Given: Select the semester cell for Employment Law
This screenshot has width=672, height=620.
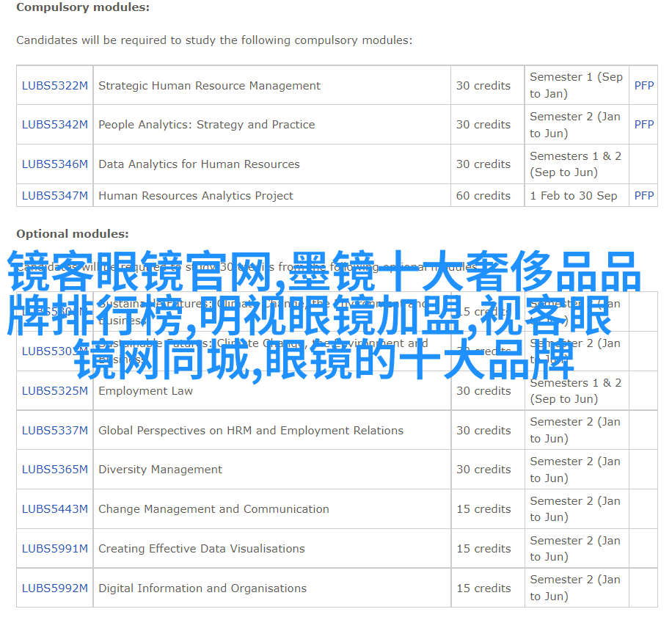Looking at the screenshot, I should pyautogui.click(x=576, y=390).
